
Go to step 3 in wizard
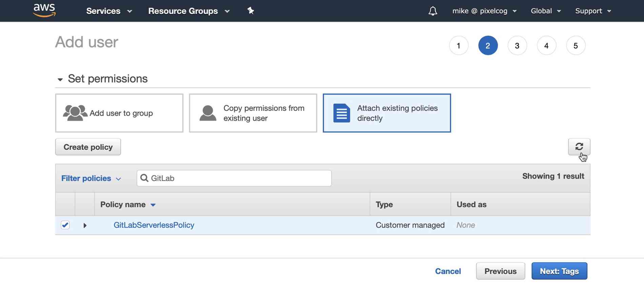tap(517, 45)
